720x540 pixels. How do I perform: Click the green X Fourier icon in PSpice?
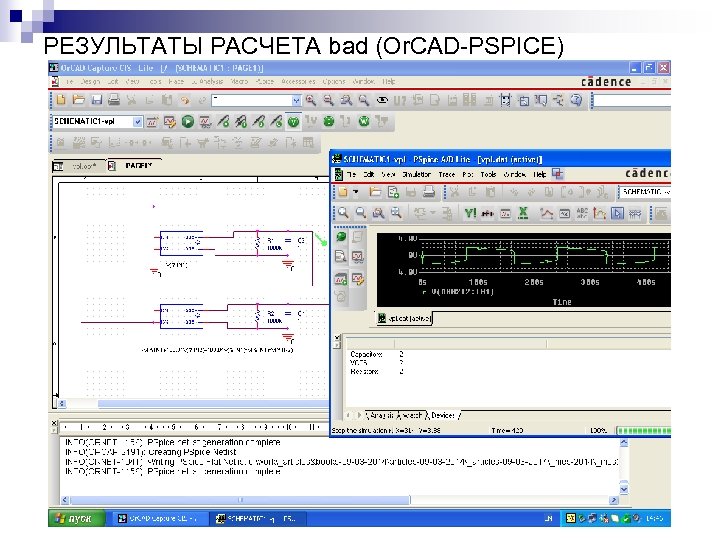tap(523, 214)
